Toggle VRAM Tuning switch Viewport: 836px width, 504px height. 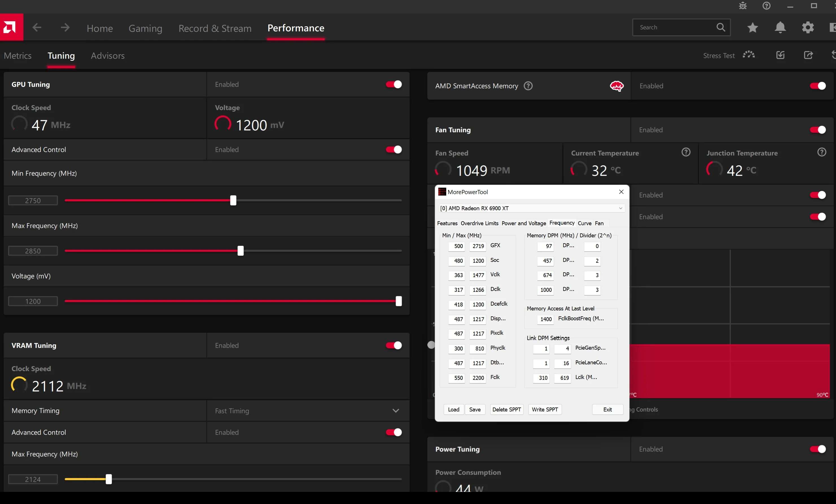tap(393, 345)
